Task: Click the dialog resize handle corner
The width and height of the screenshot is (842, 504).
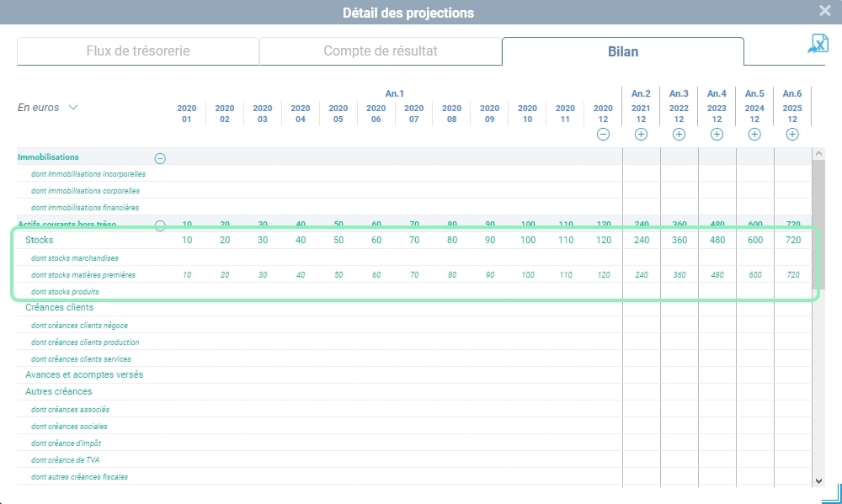Action: pyautogui.click(x=833, y=494)
